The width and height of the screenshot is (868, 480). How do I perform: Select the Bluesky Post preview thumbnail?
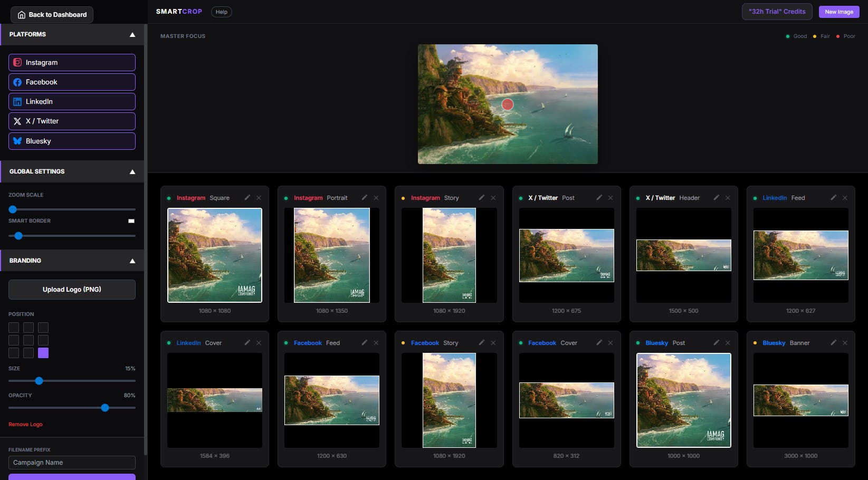[684, 400]
